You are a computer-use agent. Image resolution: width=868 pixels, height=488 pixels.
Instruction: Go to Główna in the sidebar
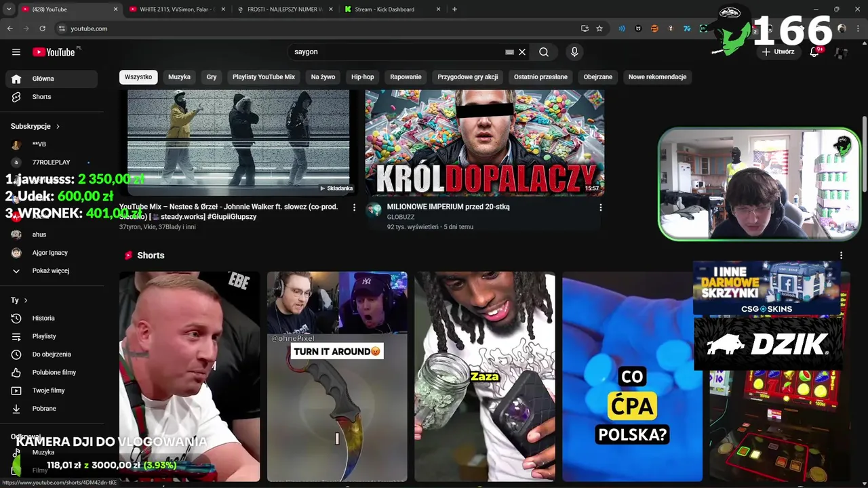coord(52,79)
